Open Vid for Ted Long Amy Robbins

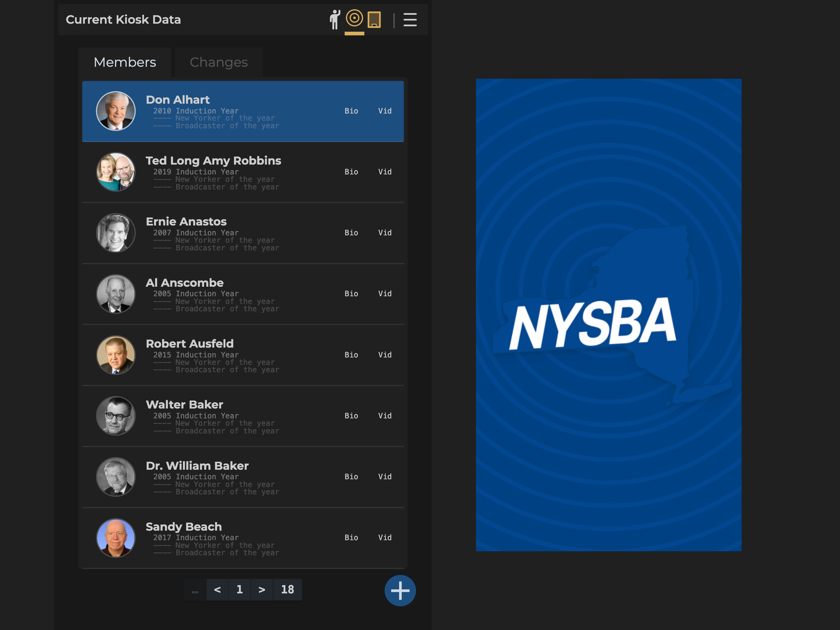pos(385,172)
